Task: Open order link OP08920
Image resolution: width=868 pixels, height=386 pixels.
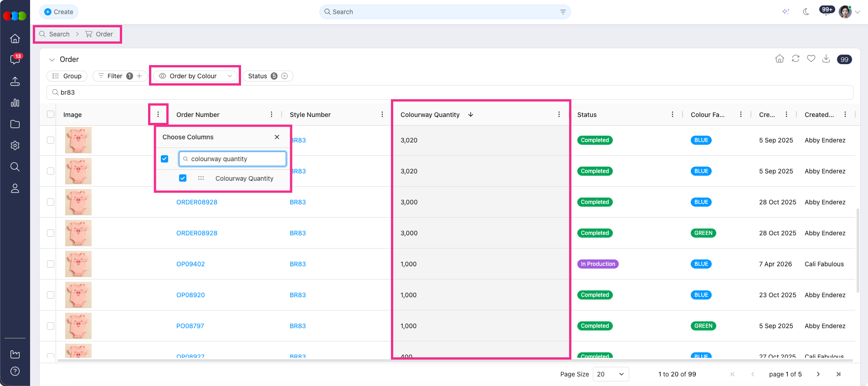Action: 190,295
